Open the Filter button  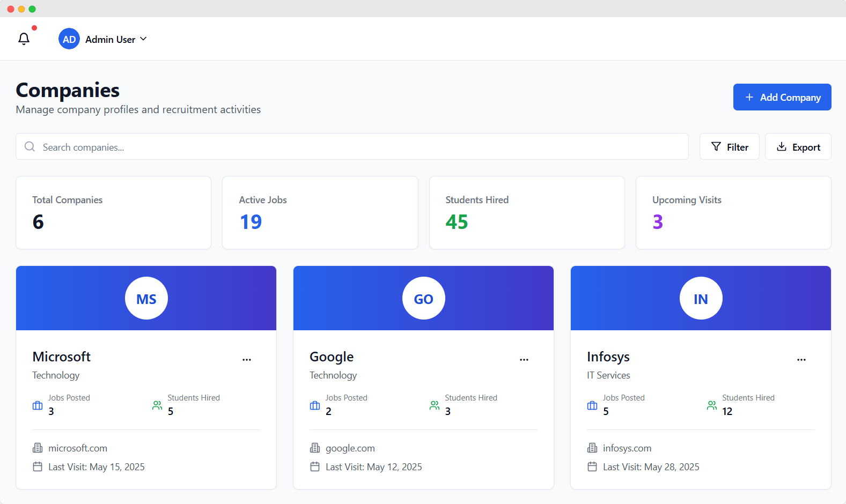(729, 146)
